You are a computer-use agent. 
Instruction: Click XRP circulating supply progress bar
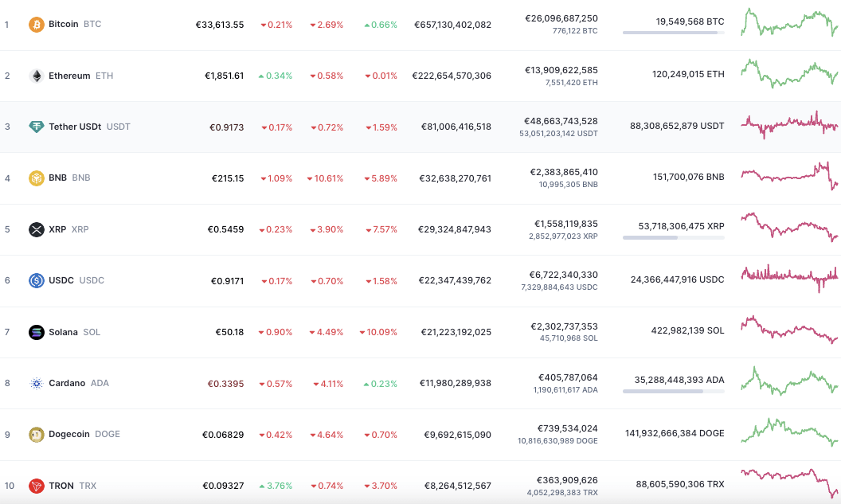tap(673, 237)
